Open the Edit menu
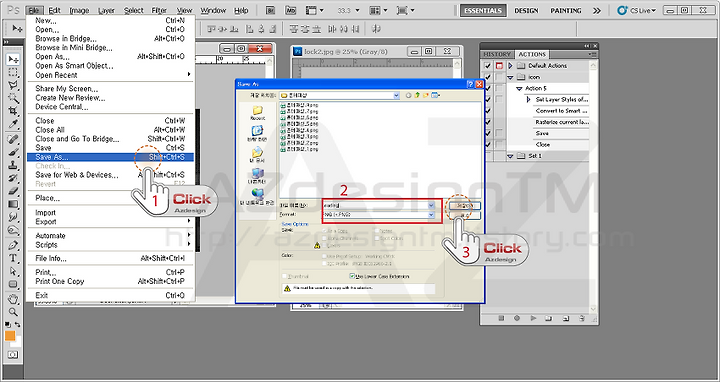This screenshot has height=382, width=720. tap(54, 10)
